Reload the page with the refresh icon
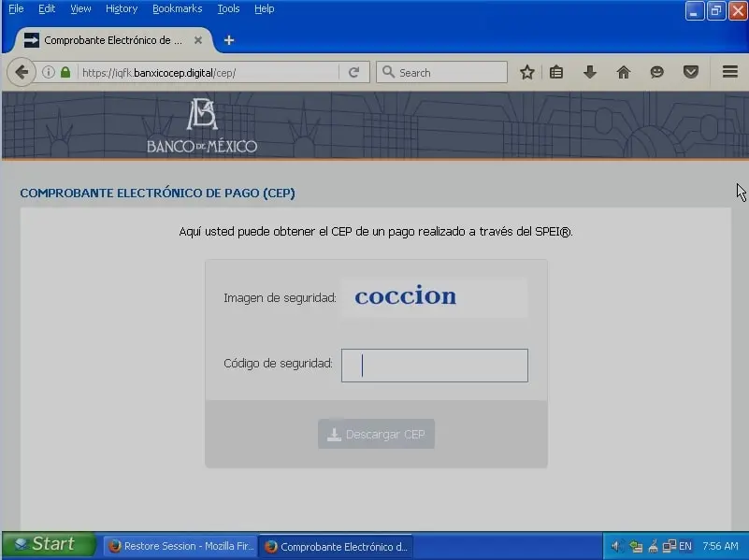The image size is (749, 560). click(354, 73)
